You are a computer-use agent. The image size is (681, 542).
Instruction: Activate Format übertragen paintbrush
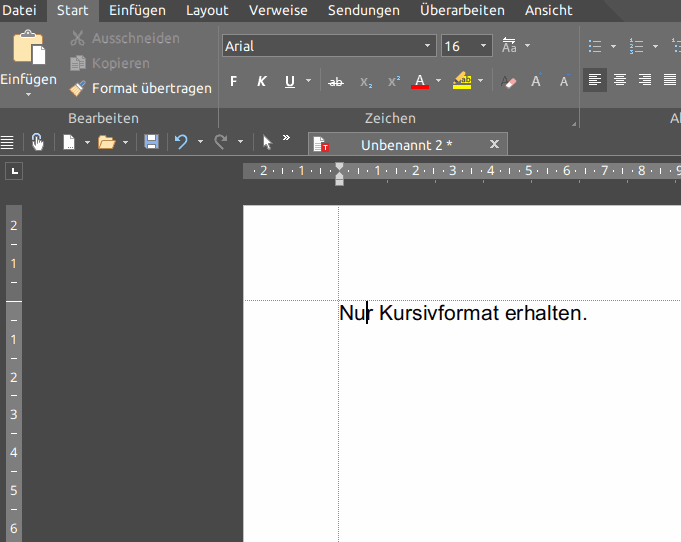(x=77, y=89)
